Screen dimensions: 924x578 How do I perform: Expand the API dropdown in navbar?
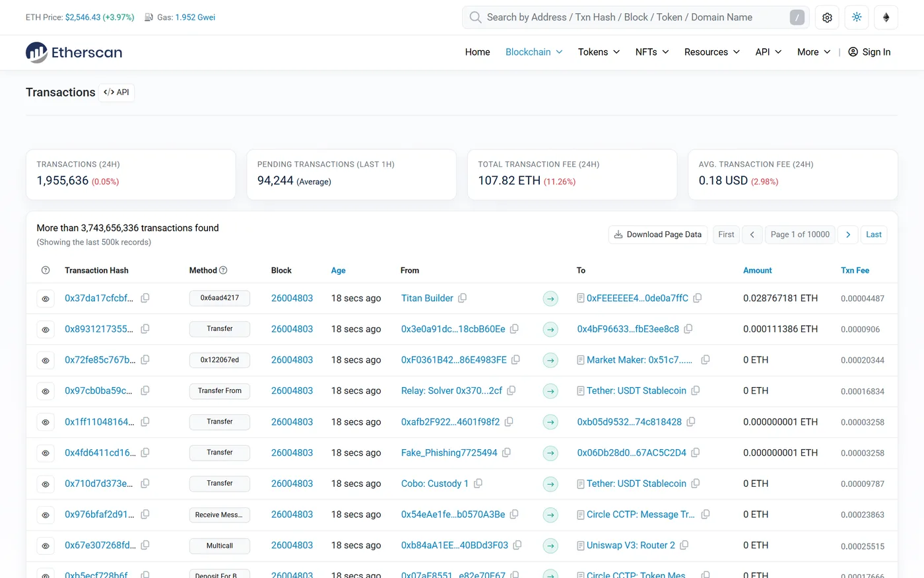768,52
